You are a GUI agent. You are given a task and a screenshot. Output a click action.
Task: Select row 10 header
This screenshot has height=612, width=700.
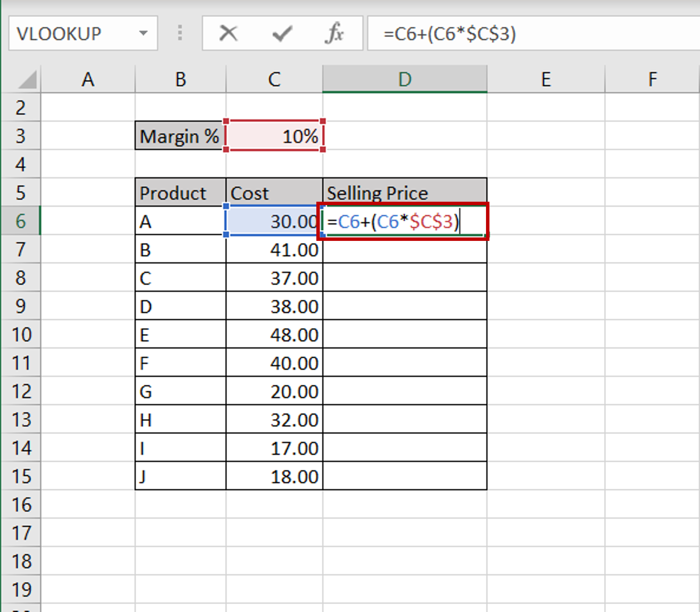tap(21, 334)
